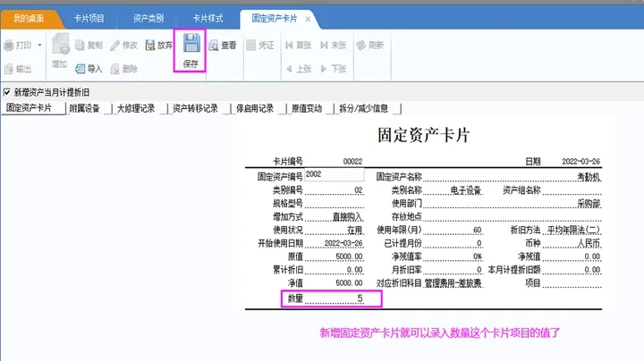
Task: Click the 放弃 discard button
Action: (x=159, y=45)
